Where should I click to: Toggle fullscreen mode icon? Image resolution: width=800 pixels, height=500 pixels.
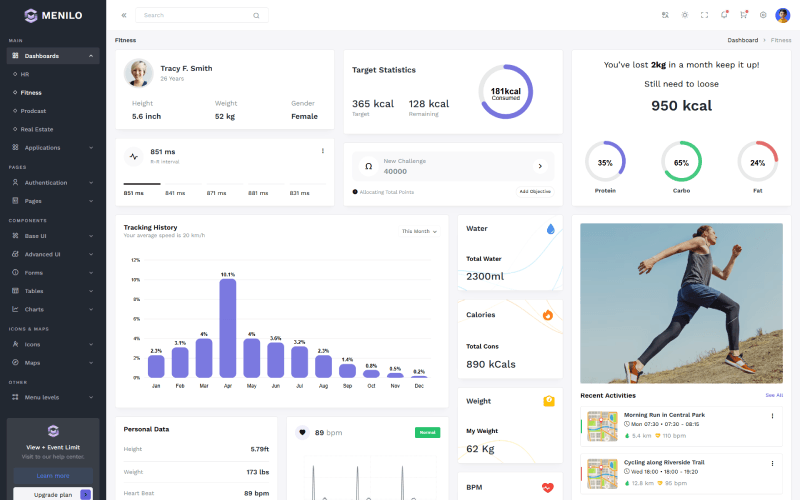click(704, 15)
